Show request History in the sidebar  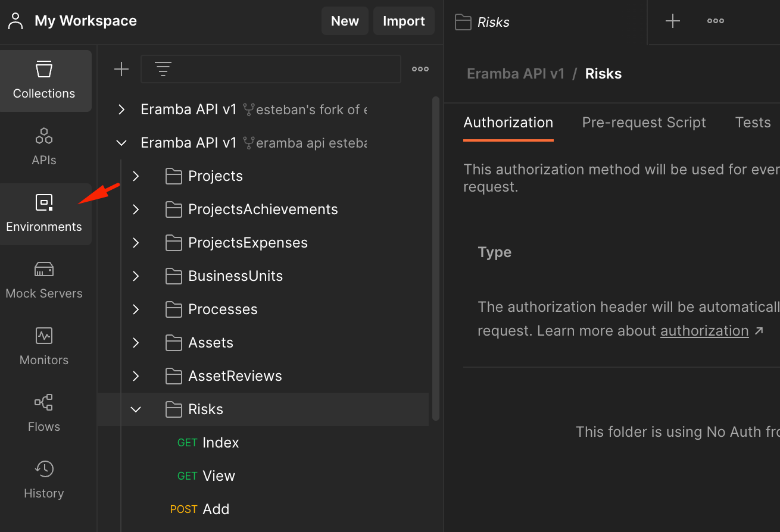pos(44,480)
